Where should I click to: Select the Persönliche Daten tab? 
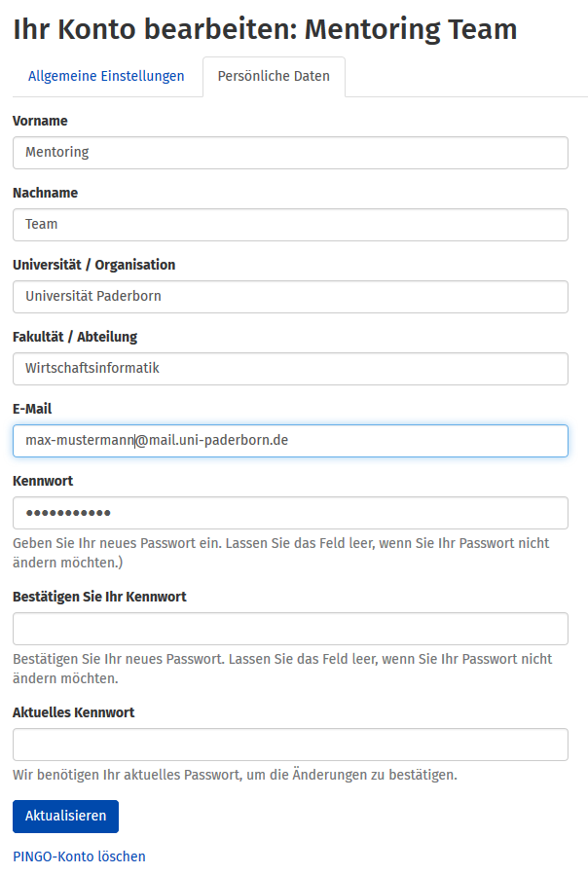click(274, 76)
